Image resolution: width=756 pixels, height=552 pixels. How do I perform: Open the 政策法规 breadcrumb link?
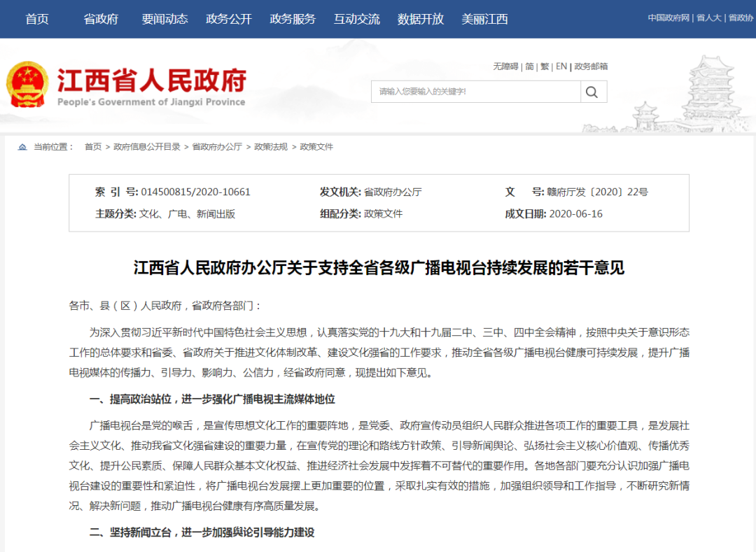click(271, 147)
